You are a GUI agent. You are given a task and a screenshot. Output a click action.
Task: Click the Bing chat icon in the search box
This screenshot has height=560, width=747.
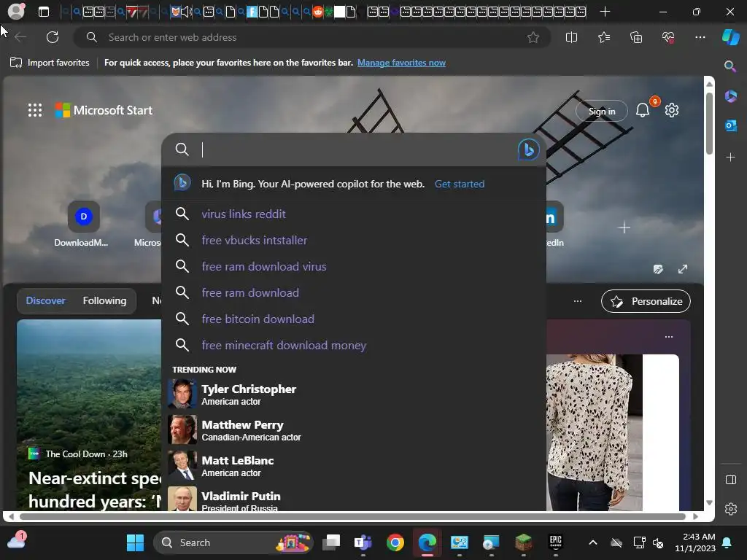528,149
